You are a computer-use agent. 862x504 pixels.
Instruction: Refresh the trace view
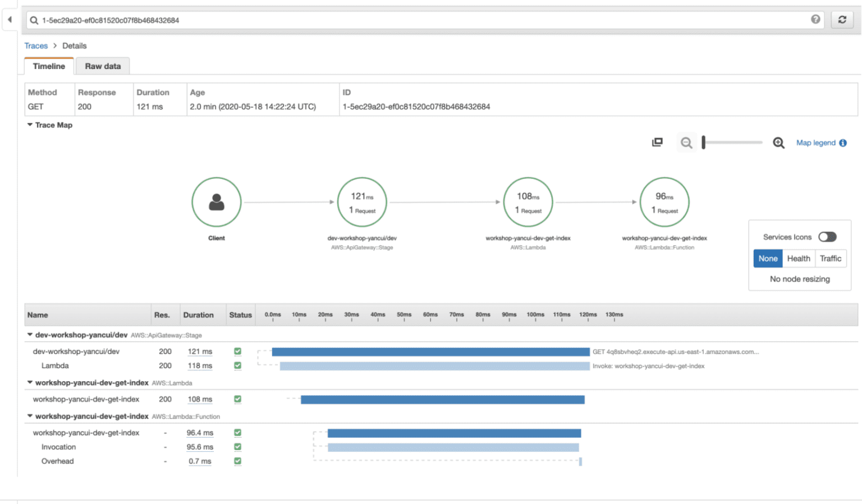(x=842, y=19)
